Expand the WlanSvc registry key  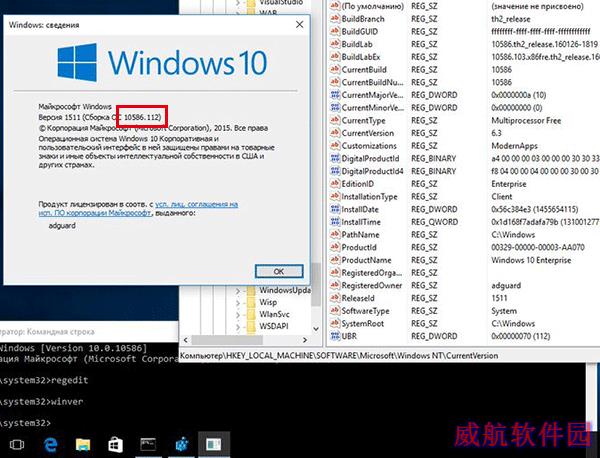[x=238, y=315]
